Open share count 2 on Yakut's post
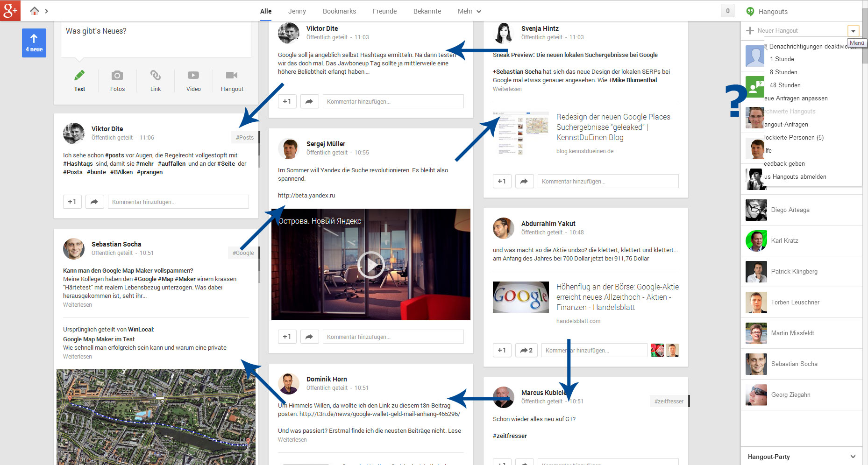Image resolution: width=868 pixels, height=465 pixels. coord(526,350)
